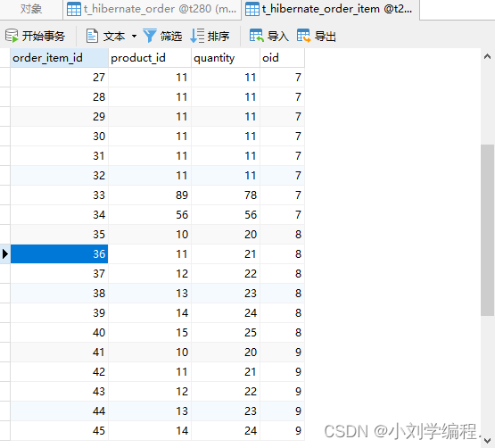Click the highlighted order_item_id cell 36
The image size is (495, 448).
click(x=60, y=254)
